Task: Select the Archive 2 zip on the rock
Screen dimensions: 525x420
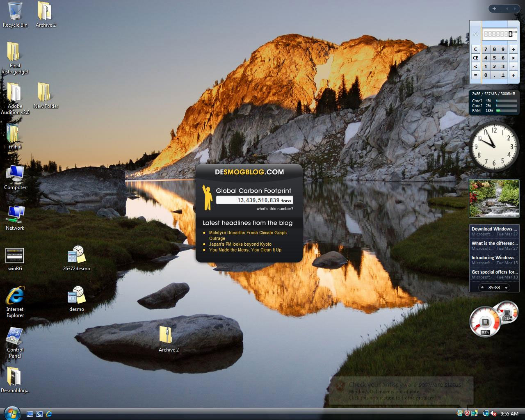Action: pyautogui.click(x=169, y=339)
